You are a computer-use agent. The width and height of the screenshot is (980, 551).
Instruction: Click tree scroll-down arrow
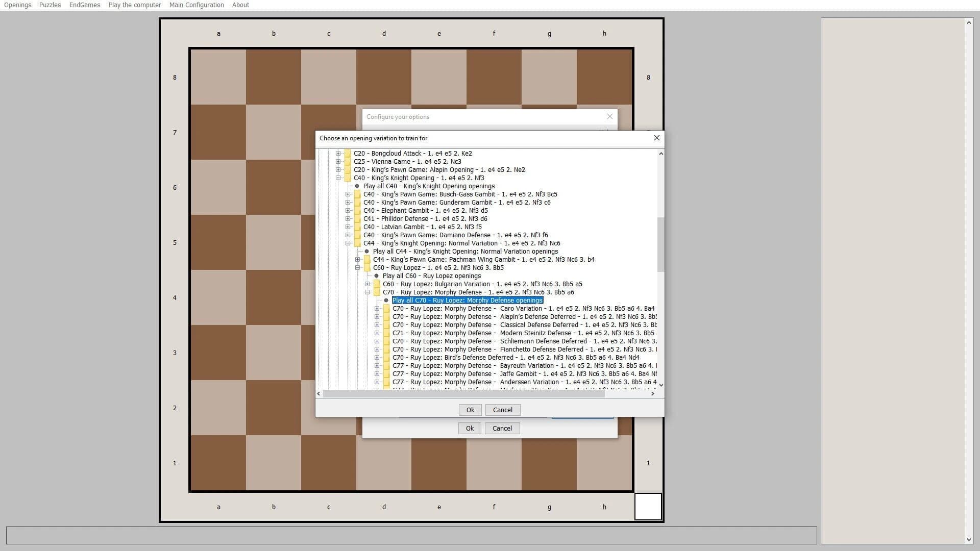pos(660,385)
